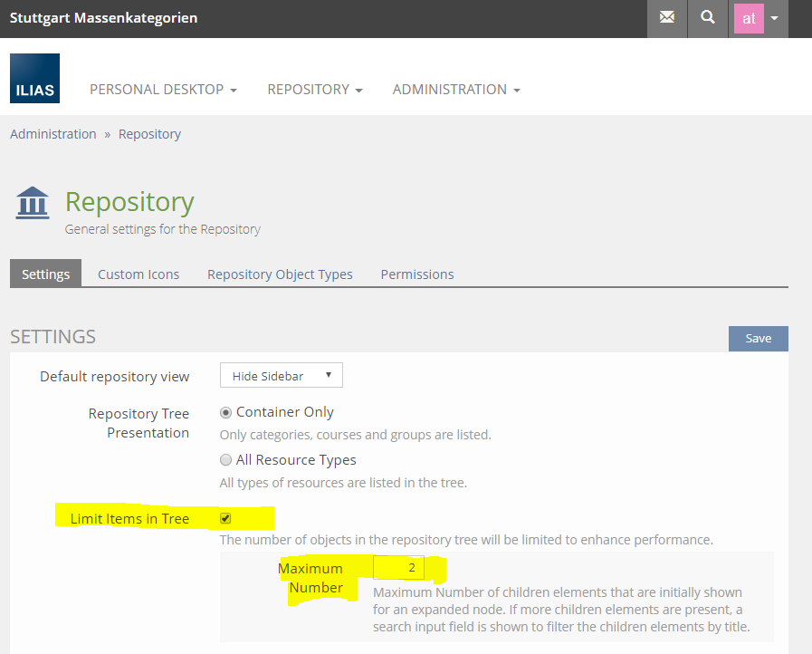Expand the user account menu arrow

[x=775, y=18]
